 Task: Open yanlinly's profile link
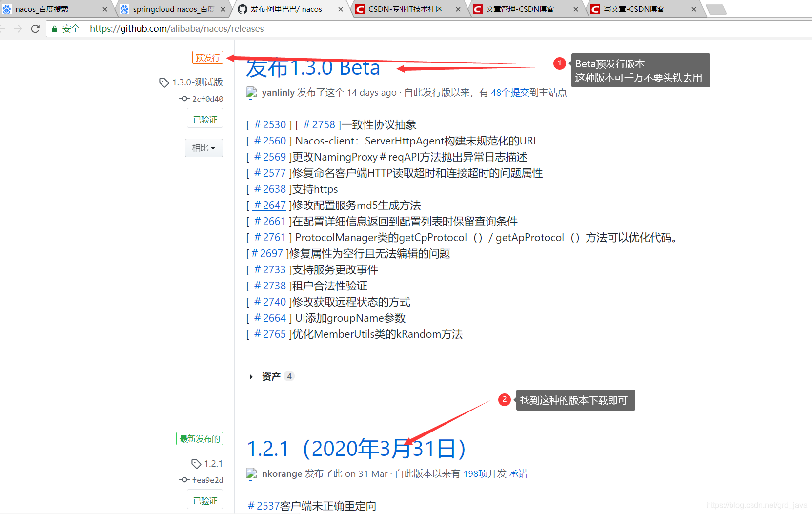[278, 93]
